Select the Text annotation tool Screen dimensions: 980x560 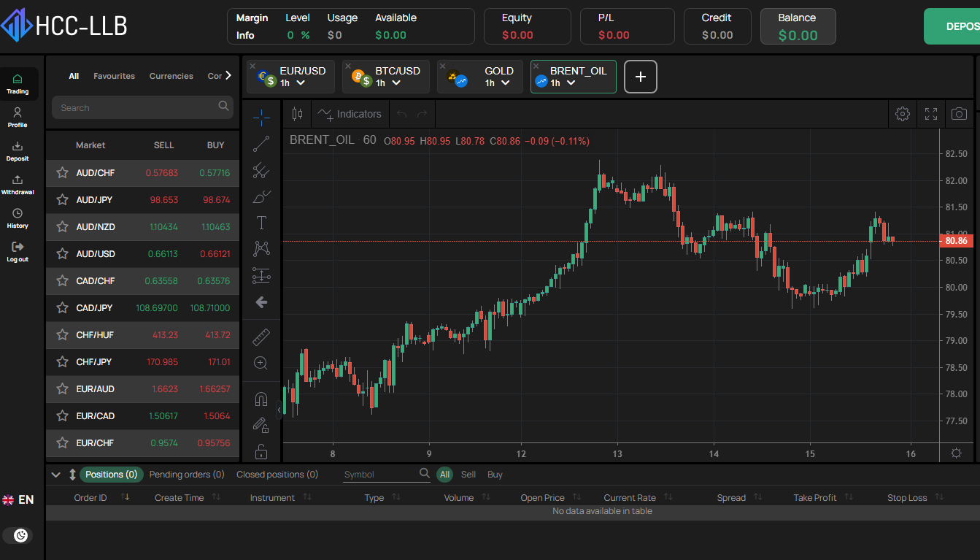261,223
